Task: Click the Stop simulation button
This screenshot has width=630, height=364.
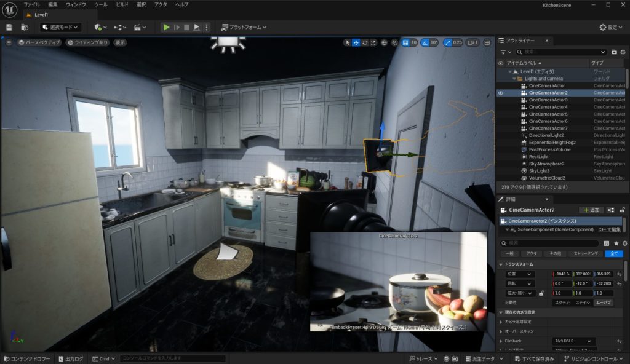Action: [x=186, y=27]
